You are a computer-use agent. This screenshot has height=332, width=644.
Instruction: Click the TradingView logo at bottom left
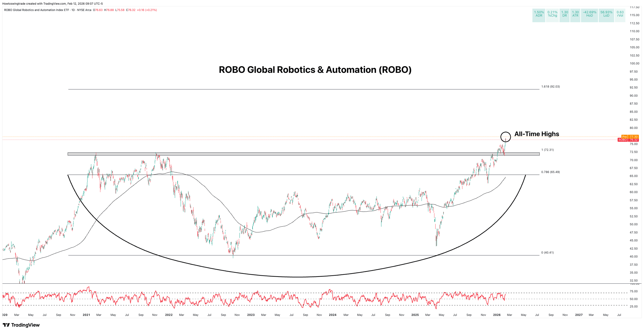click(21, 325)
